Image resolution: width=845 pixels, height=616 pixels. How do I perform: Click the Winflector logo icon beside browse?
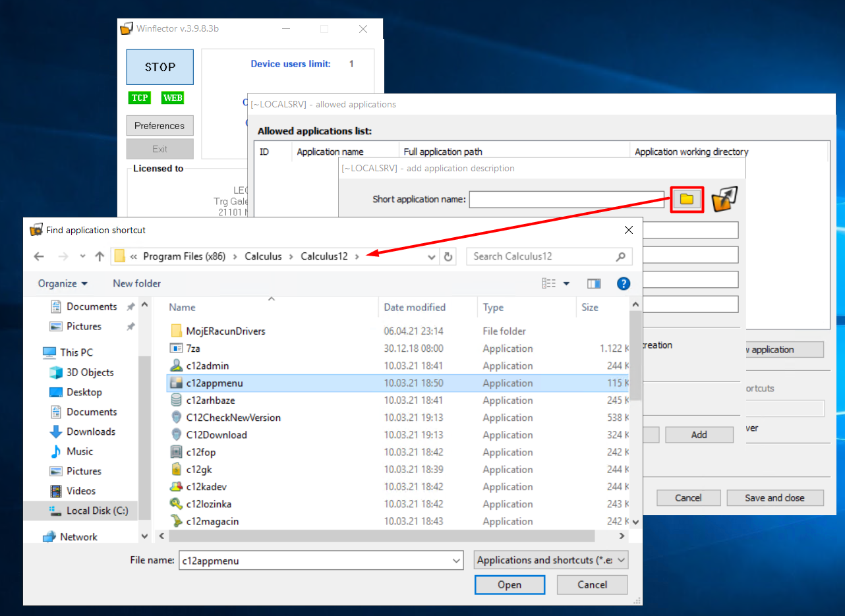724,199
